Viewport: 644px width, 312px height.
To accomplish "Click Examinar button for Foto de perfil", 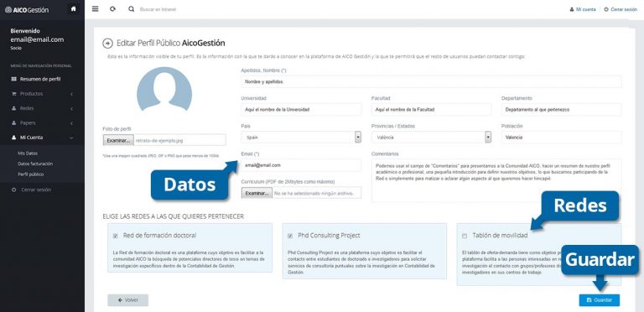I will (x=118, y=140).
